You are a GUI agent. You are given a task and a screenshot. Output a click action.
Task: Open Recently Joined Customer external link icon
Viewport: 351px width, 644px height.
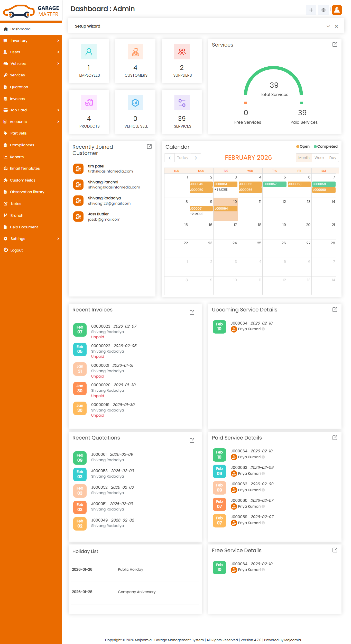tap(149, 147)
